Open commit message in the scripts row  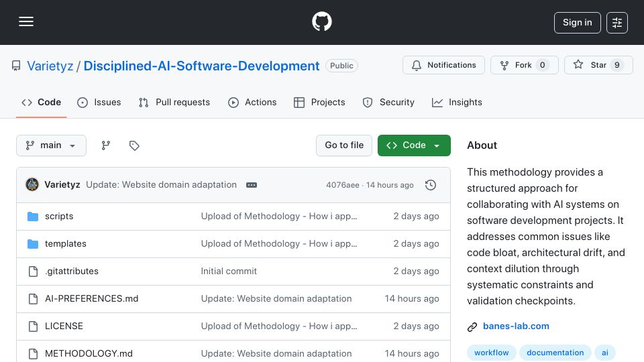[x=279, y=217]
